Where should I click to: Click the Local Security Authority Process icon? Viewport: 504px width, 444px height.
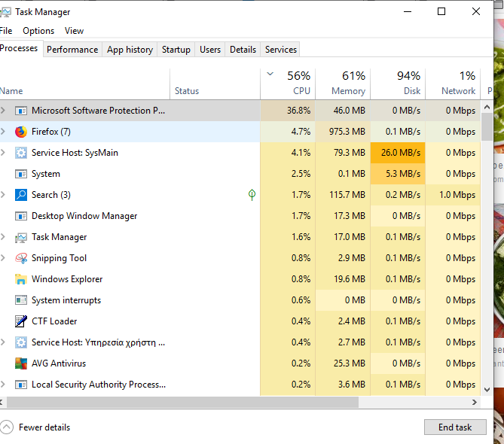(x=21, y=385)
